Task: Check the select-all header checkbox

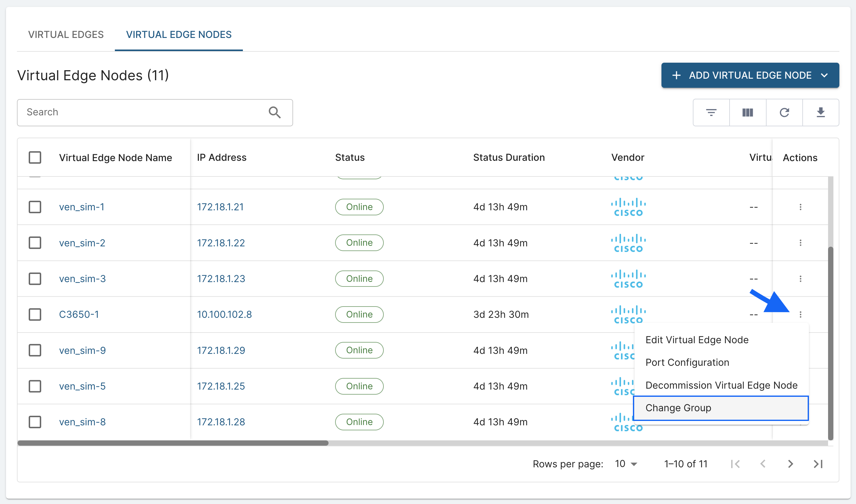Action: 35,158
